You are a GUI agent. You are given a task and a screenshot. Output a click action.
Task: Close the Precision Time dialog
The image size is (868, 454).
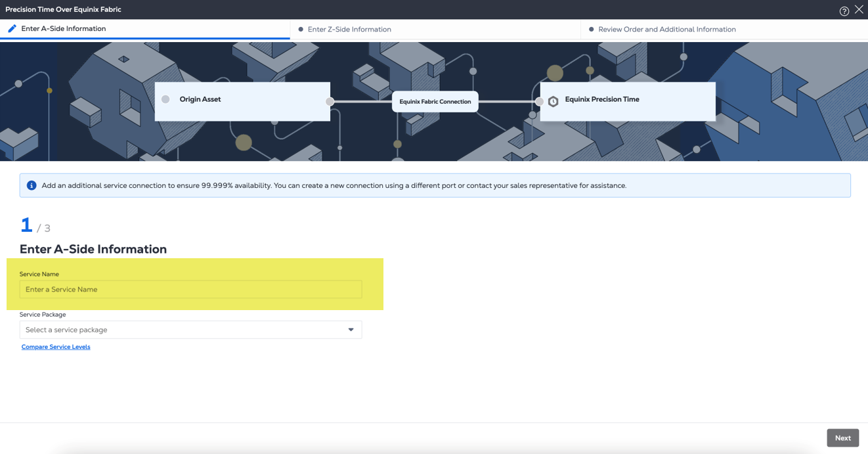tap(859, 9)
